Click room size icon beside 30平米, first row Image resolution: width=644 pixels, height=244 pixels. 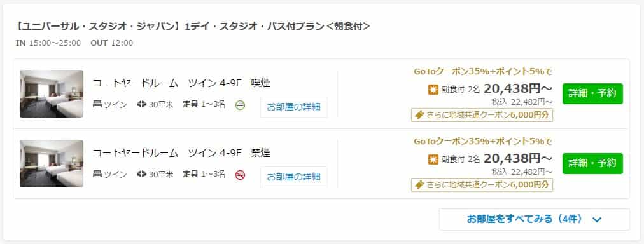pos(141,105)
